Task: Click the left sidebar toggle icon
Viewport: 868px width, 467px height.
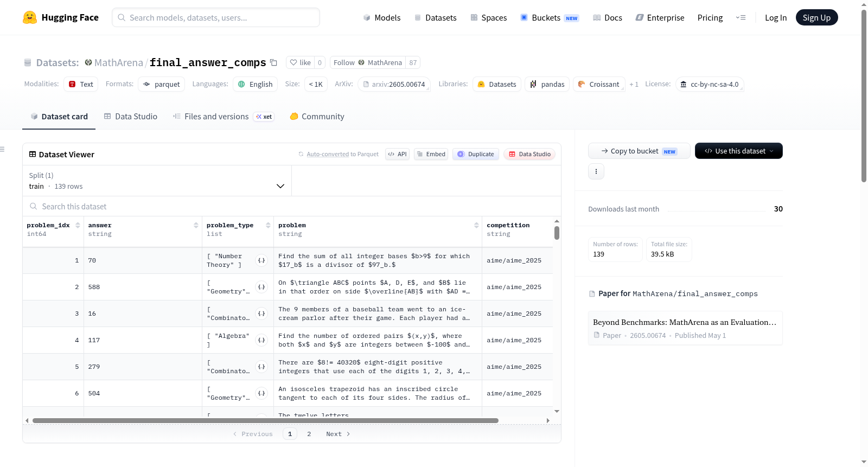Action: click(x=2, y=149)
